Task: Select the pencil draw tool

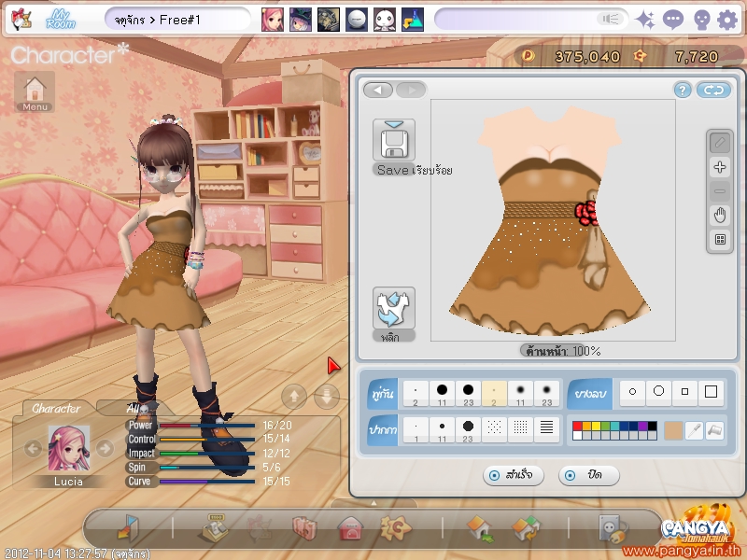Action: pyautogui.click(x=720, y=143)
